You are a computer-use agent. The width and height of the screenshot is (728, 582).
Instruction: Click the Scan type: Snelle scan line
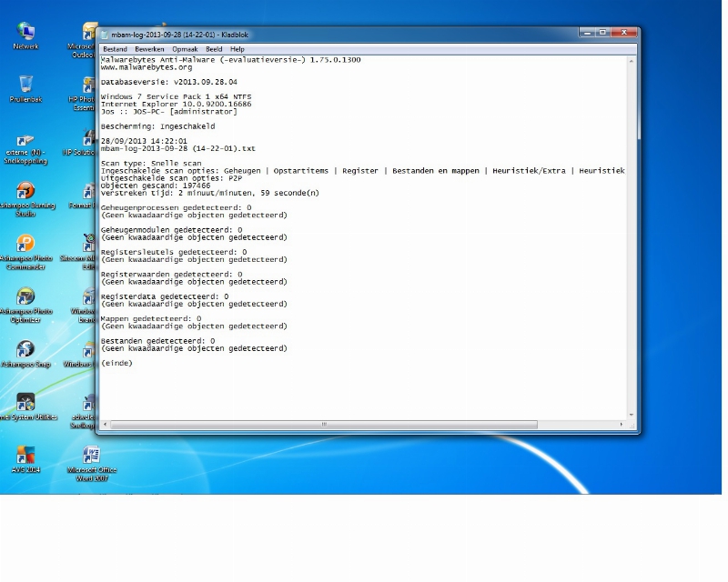click(151, 164)
